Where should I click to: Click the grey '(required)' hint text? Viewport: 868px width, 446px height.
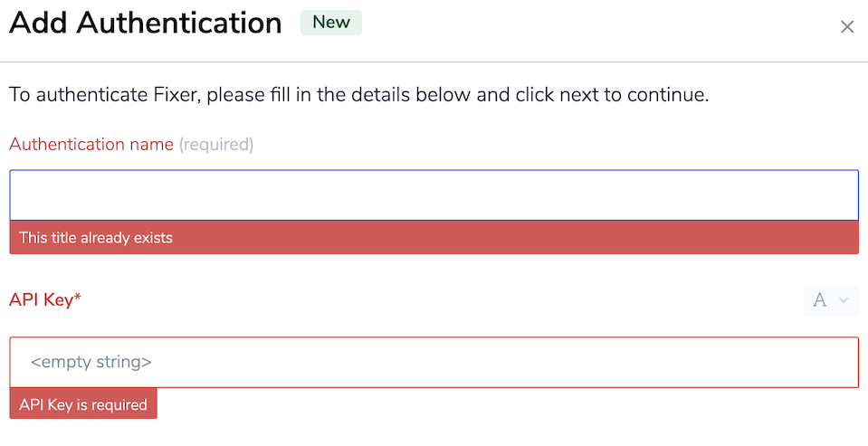pos(216,144)
